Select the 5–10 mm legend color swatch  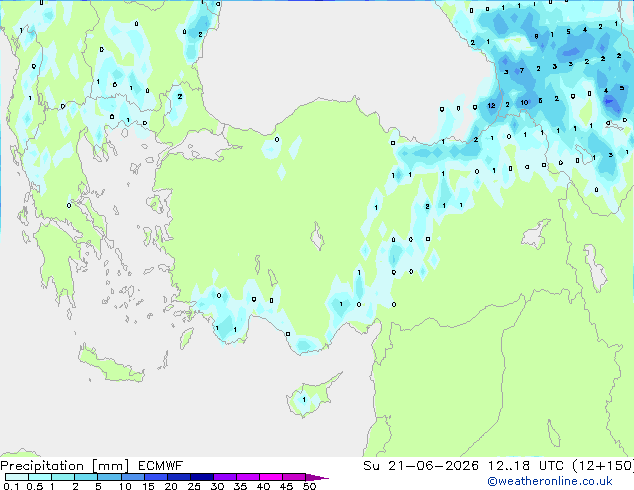(x=109, y=477)
